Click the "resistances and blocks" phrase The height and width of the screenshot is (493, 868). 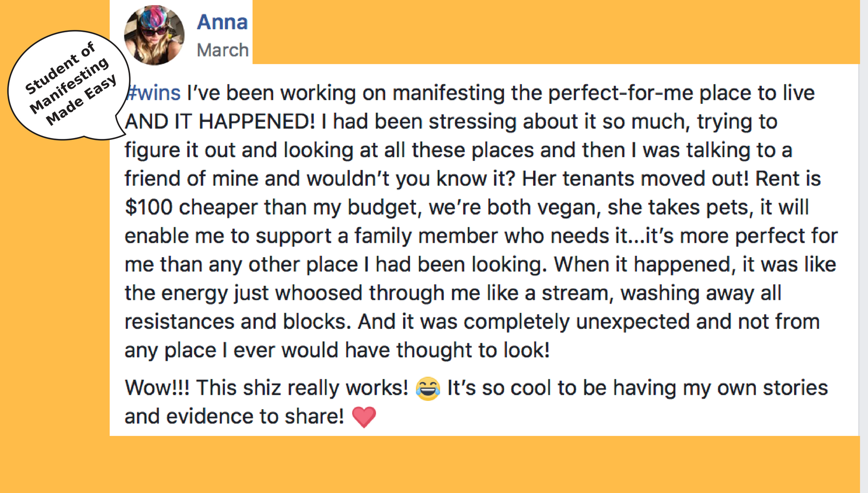[x=235, y=321]
